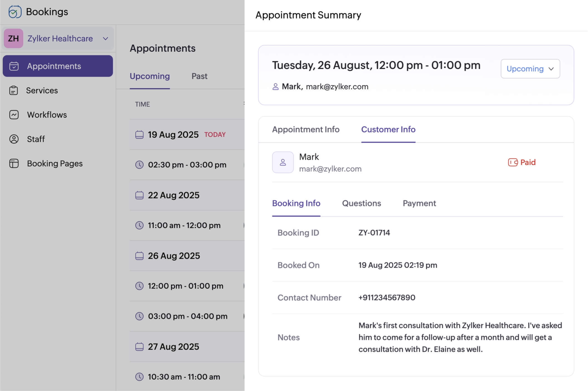Switch to the Past appointments tab

click(x=199, y=76)
